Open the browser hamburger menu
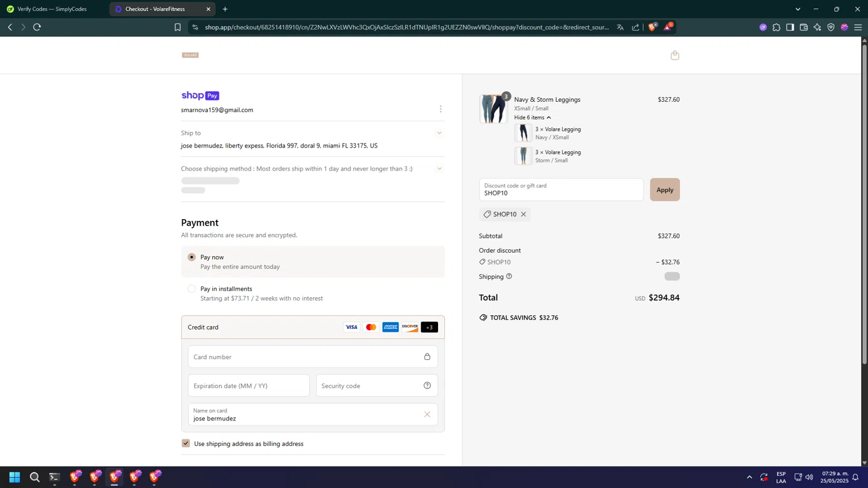Image resolution: width=868 pixels, height=488 pixels. [858, 27]
